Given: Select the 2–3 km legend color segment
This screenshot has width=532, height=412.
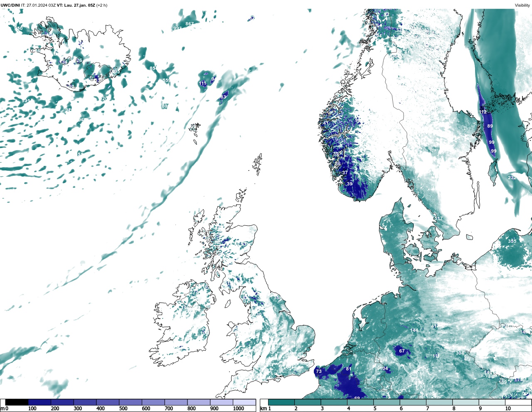Looking at the screenshot, I should point(308,402).
